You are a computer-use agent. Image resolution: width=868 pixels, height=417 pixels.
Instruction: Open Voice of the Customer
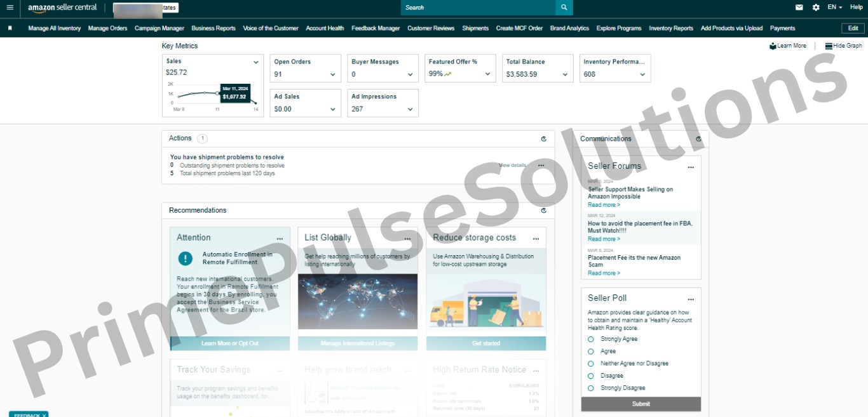click(x=271, y=28)
